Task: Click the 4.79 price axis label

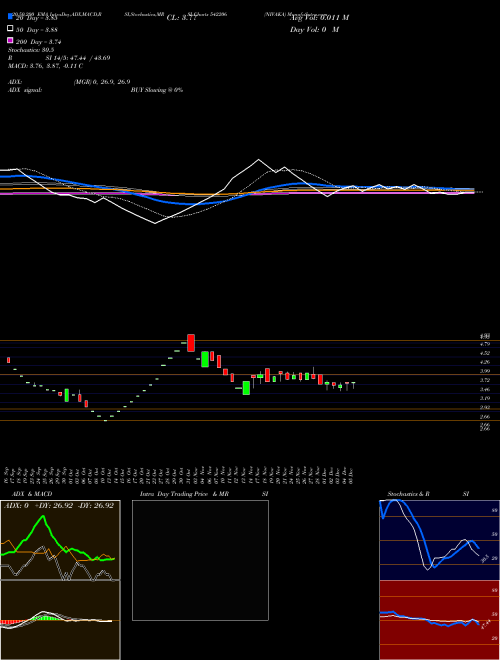Action: click(485, 344)
